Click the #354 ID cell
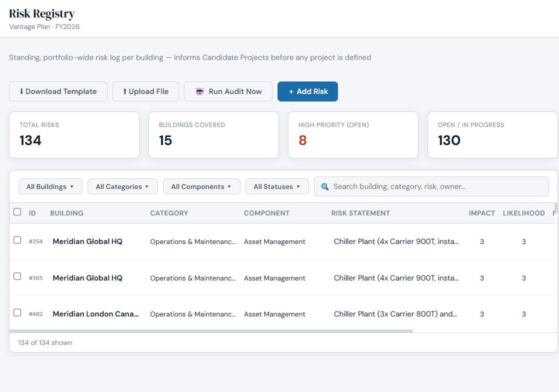 (x=35, y=241)
